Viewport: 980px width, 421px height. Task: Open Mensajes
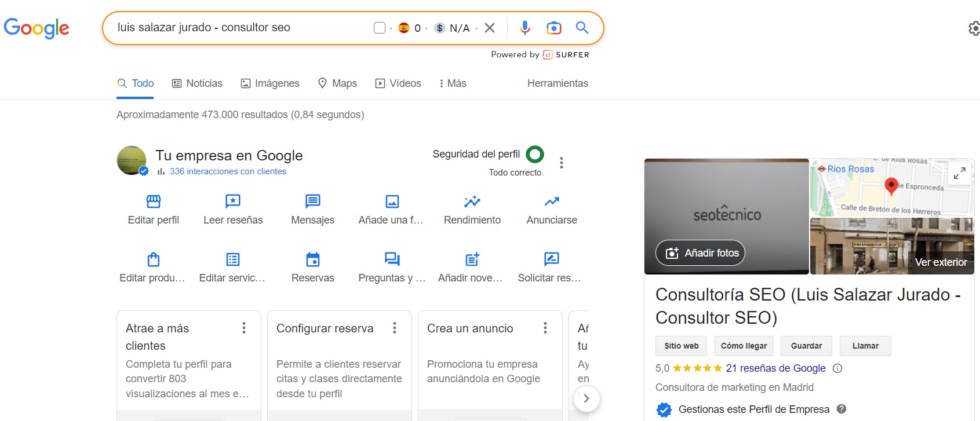tap(313, 210)
